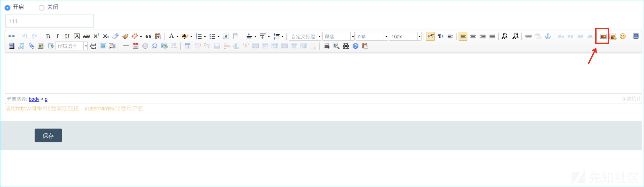
Task: Open the font color picker arrow
Action: pyautogui.click(x=178, y=36)
